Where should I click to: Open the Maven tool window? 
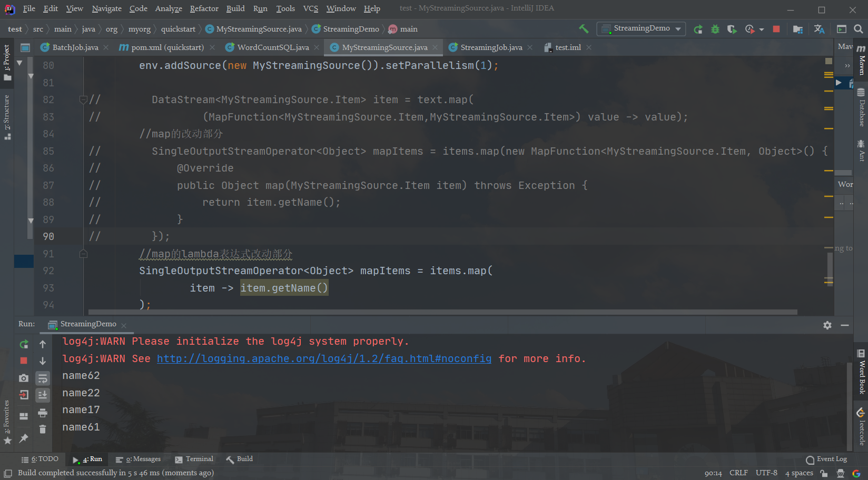coord(861,60)
